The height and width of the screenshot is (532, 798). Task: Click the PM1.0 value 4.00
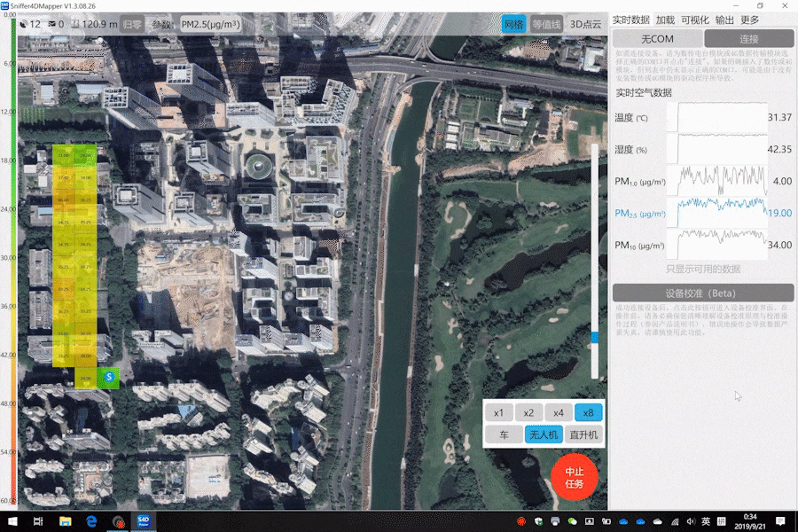(x=782, y=181)
